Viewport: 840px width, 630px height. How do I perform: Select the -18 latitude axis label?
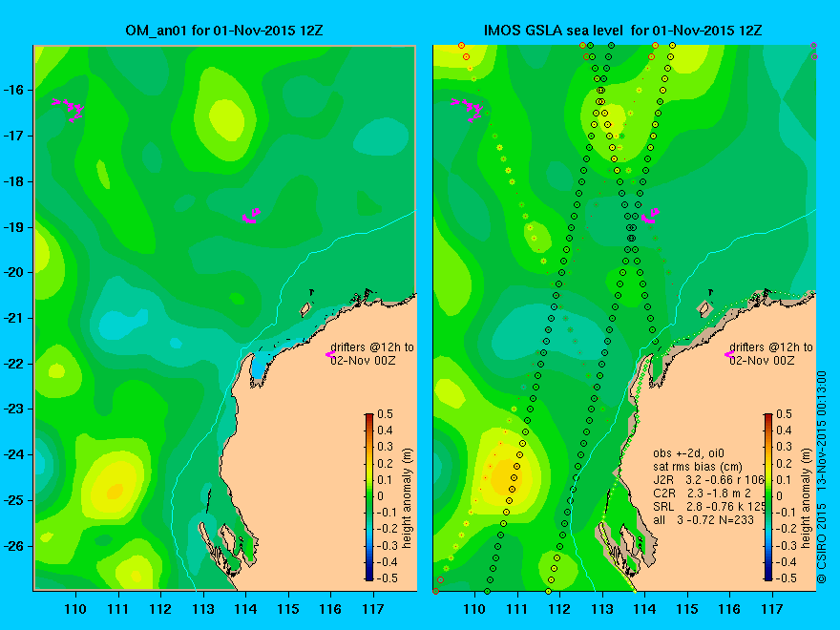(15, 181)
